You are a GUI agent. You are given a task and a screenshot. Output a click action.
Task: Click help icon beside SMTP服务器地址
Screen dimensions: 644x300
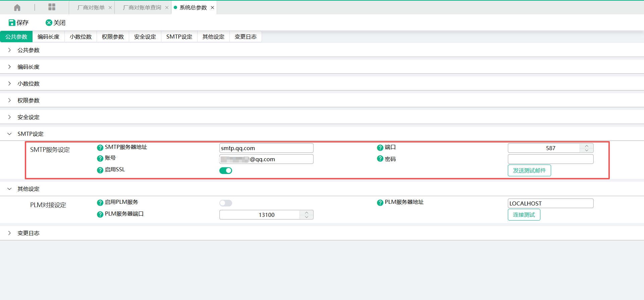click(100, 147)
